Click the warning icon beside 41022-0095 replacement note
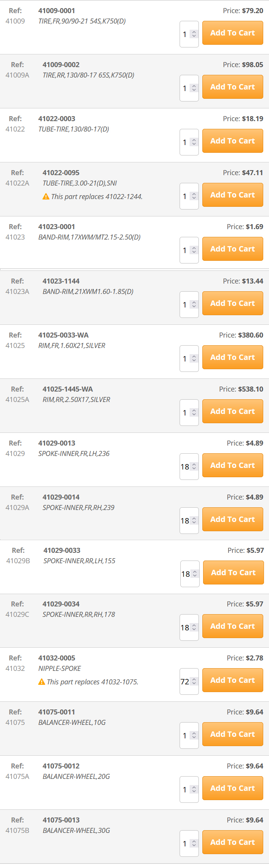The width and height of the screenshot is (269, 868). point(46,197)
